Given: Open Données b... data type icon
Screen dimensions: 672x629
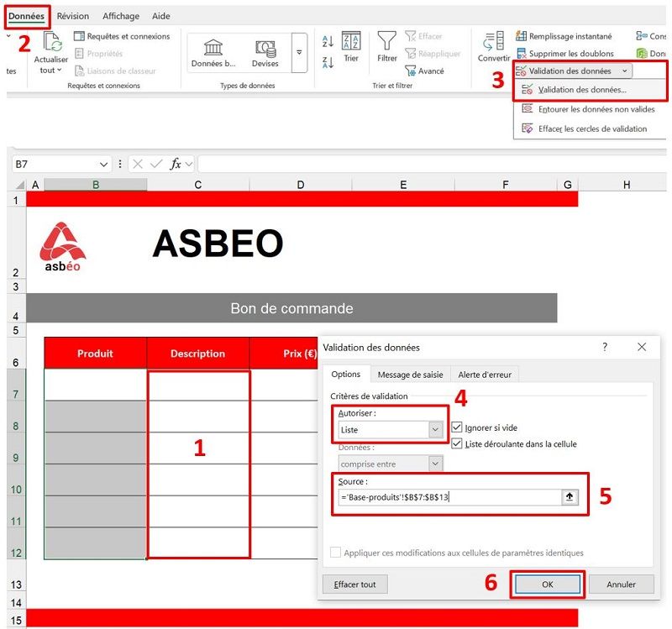Looking at the screenshot, I should tap(213, 46).
